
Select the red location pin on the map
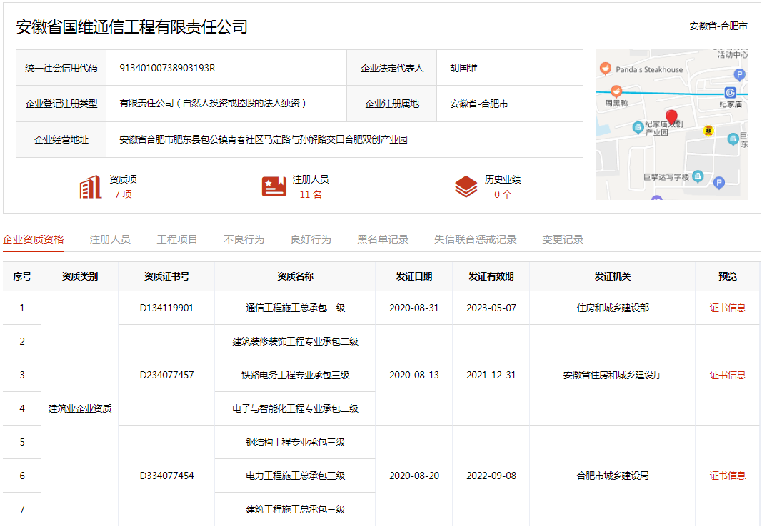(x=672, y=116)
